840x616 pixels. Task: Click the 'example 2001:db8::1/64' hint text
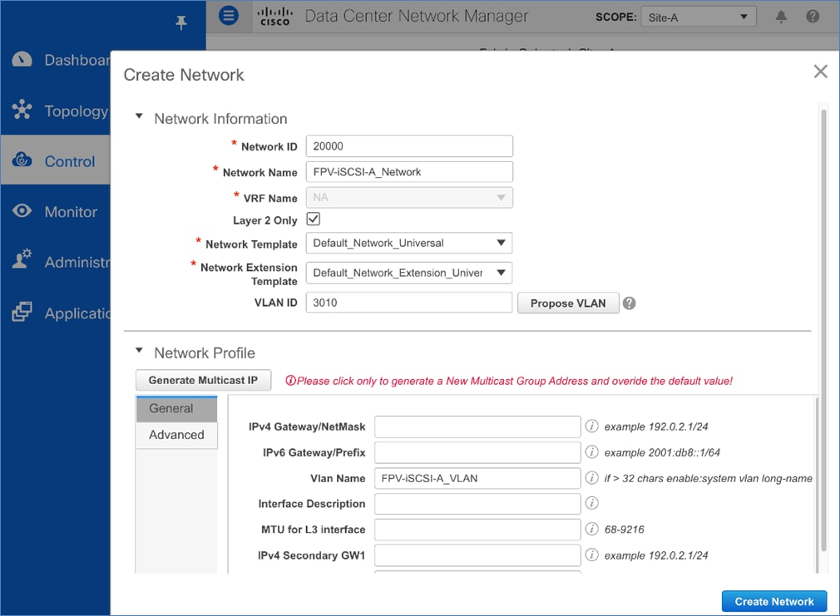click(x=662, y=452)
